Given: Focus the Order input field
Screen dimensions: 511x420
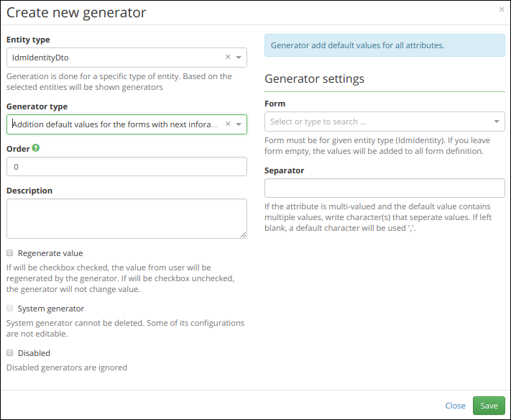Looking at the screenshot, I should (x=126, y=167).
